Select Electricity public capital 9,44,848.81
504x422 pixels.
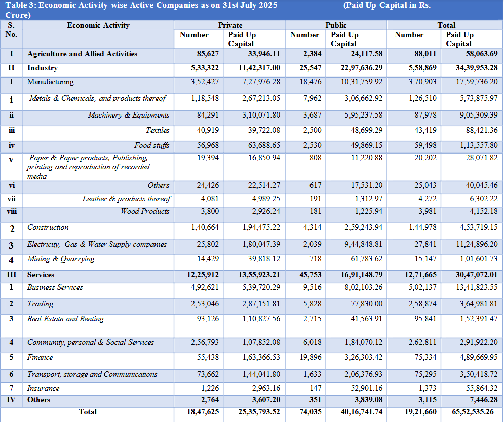click(x=364, y=244)
